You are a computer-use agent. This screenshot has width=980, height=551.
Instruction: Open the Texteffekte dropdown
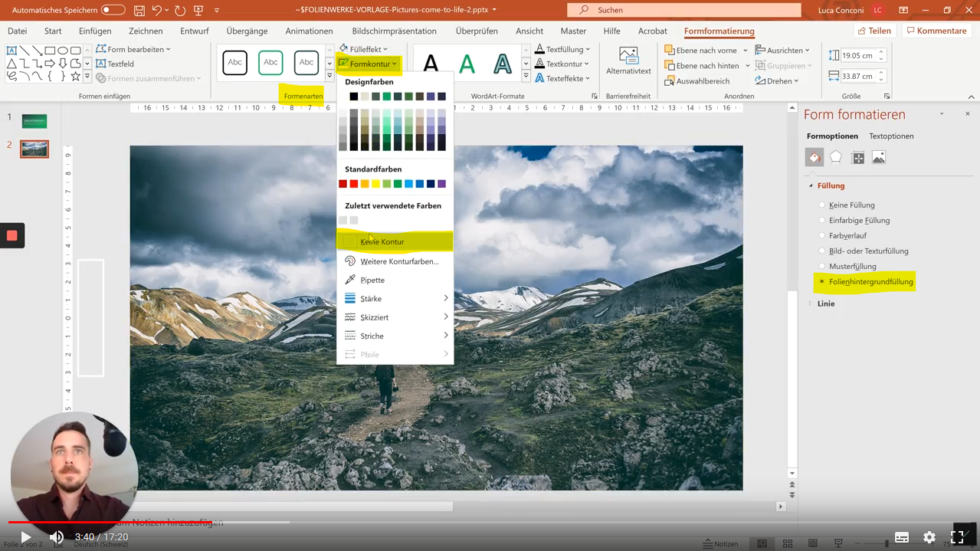click(x=562, y=78)
